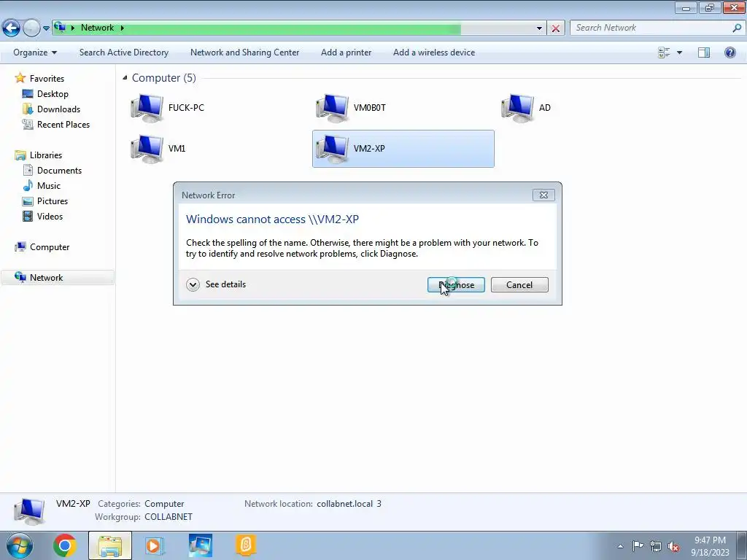Click the muted volume tray icon
The height and width of the screenshot is (560, 747).
point(673,546)
